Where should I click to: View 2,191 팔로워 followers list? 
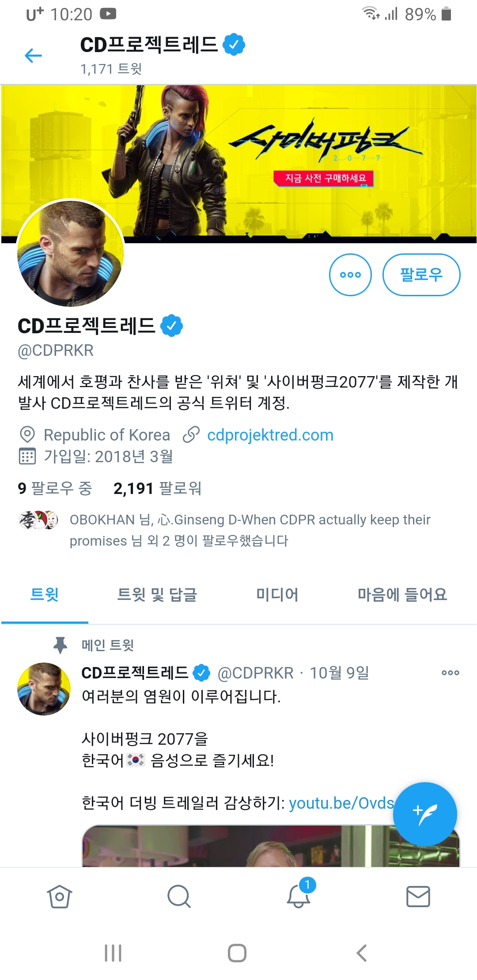point(157,488)
